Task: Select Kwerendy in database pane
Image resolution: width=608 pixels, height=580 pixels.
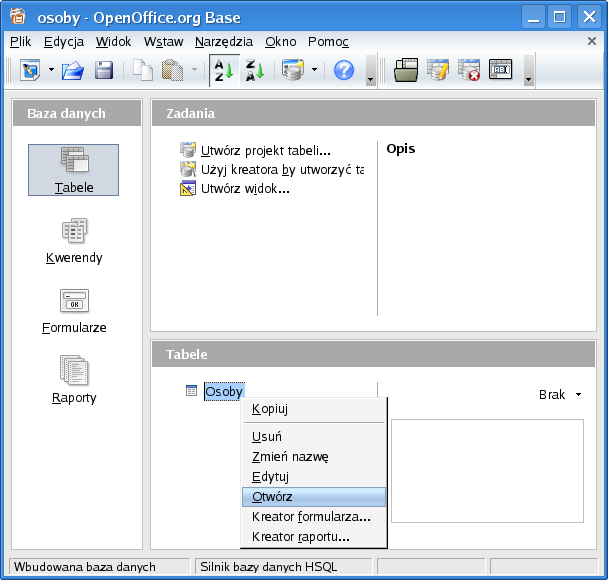Action: (x=74, y=241)
